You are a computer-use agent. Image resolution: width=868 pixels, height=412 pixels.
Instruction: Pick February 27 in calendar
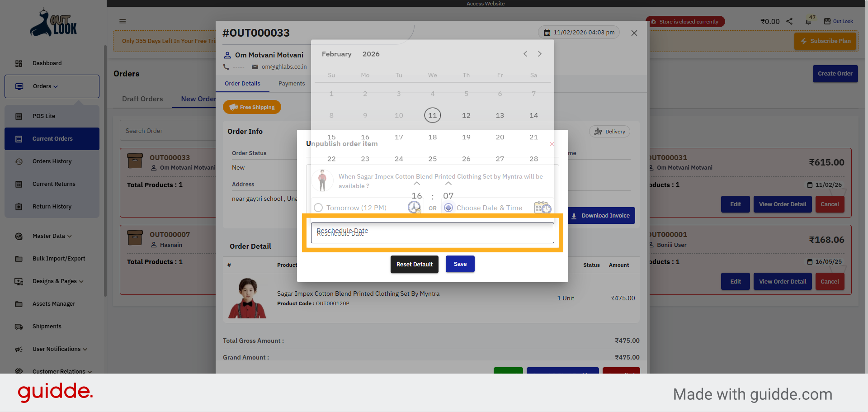click(x=500, y=159)
